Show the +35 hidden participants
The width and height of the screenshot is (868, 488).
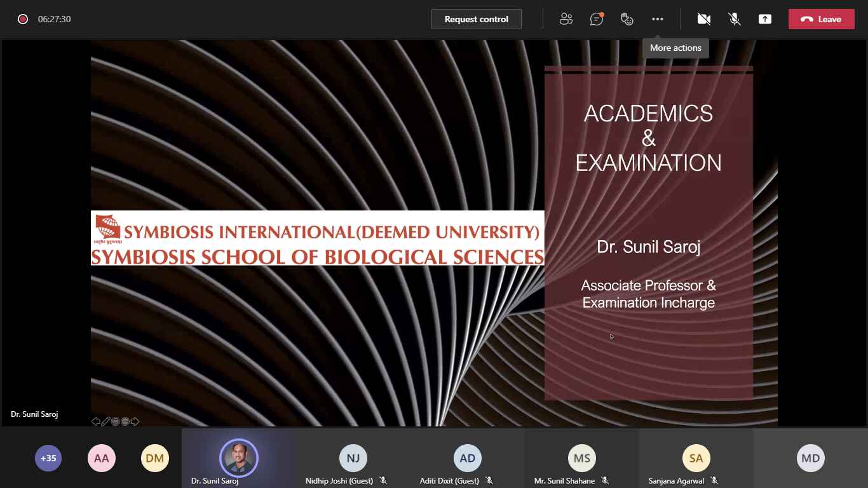tap(48, 458)
